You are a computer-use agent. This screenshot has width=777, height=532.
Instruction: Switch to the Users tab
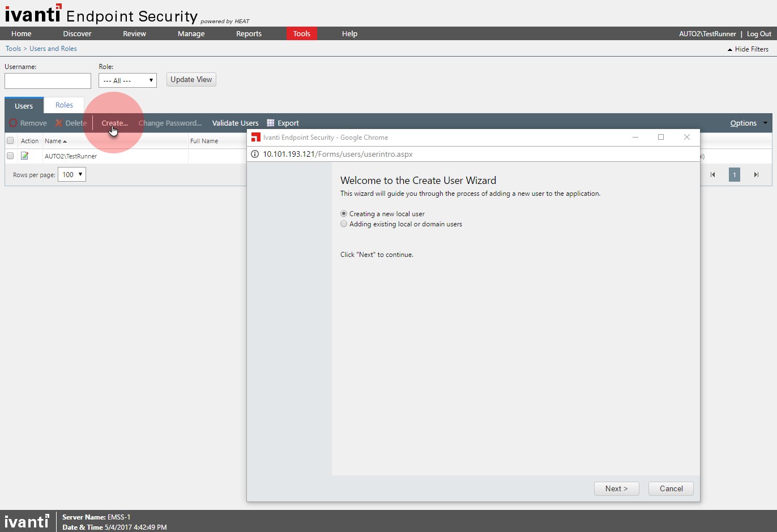[x=24, y=106]
